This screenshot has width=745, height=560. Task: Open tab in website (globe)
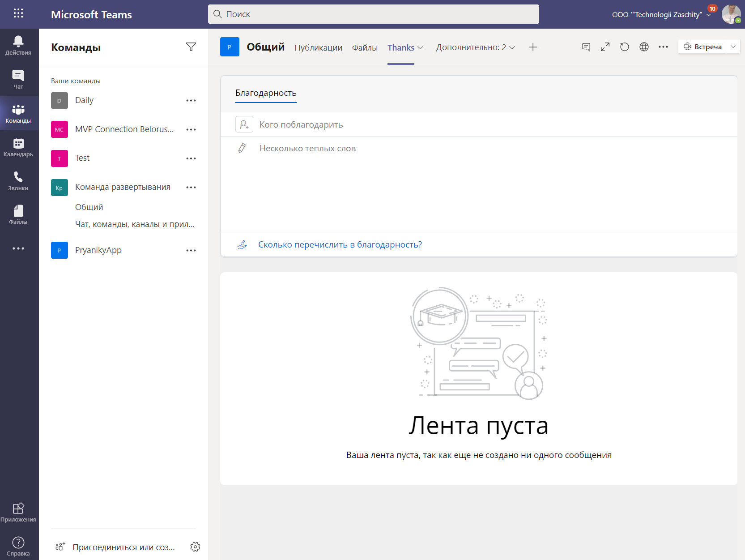[x=644, y=47]
